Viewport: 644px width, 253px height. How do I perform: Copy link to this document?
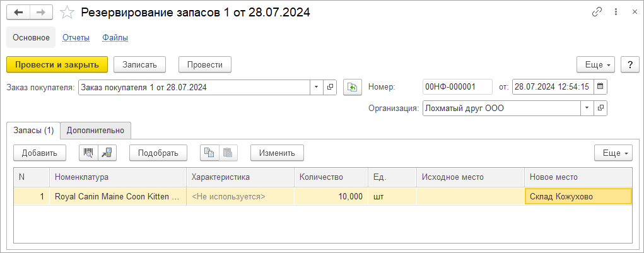pyautogui.click(x=596, y=12)
